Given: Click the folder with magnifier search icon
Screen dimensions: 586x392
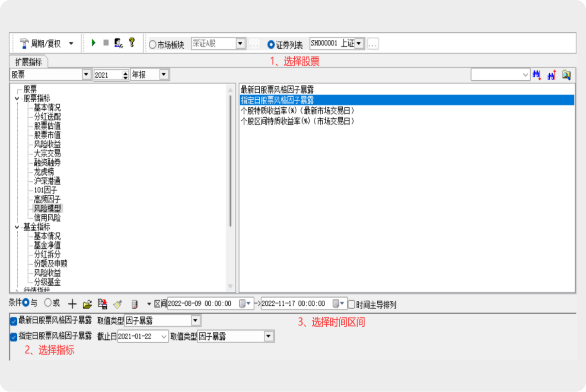Looking at the screenshot, I should [566, 75].
